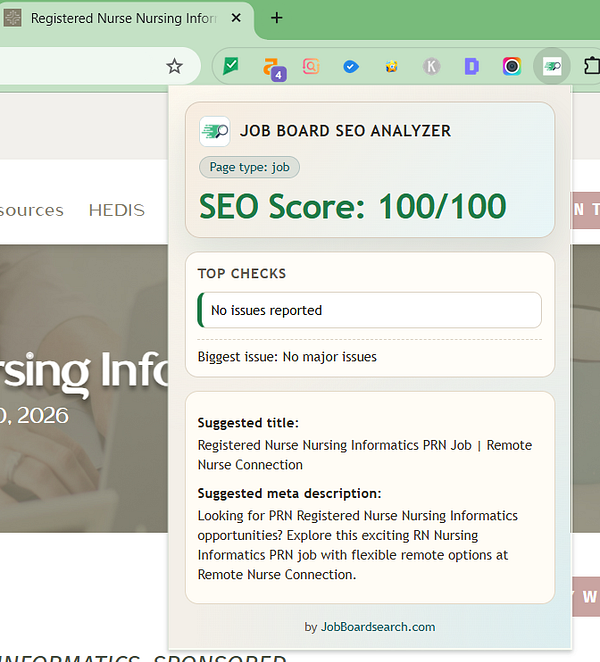Click the JOB BOARD SEO ANALYZER heading
The width and height of the screenshot is (600, 662).
[x=345, y=131]
